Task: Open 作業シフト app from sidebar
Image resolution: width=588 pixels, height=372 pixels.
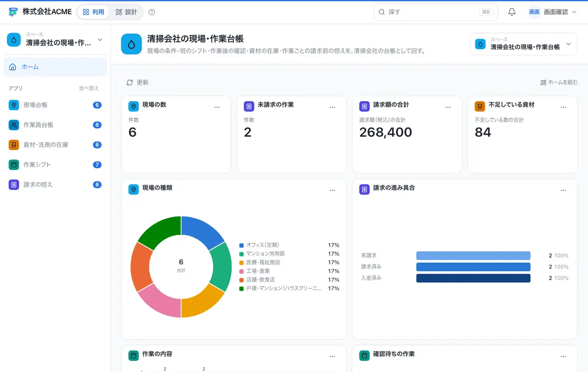Action: (x=55, y=165)
